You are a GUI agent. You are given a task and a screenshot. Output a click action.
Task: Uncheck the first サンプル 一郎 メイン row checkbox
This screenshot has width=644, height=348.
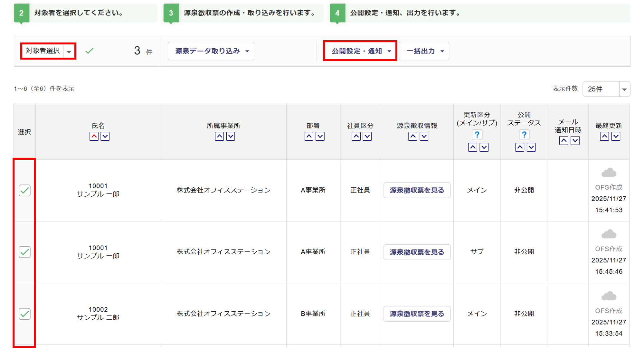pos(24,191)
